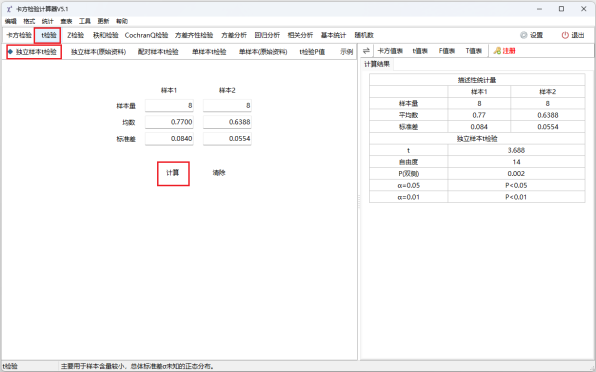The height and width of the screenshot is (372, 596).
Task: Switch to CochranQ检验 tab
Action: tap(146, 35)
